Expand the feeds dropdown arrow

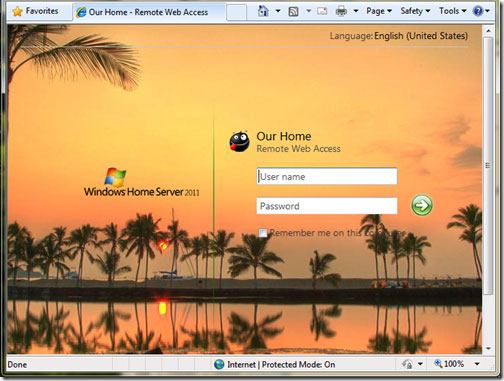(309, 11)
